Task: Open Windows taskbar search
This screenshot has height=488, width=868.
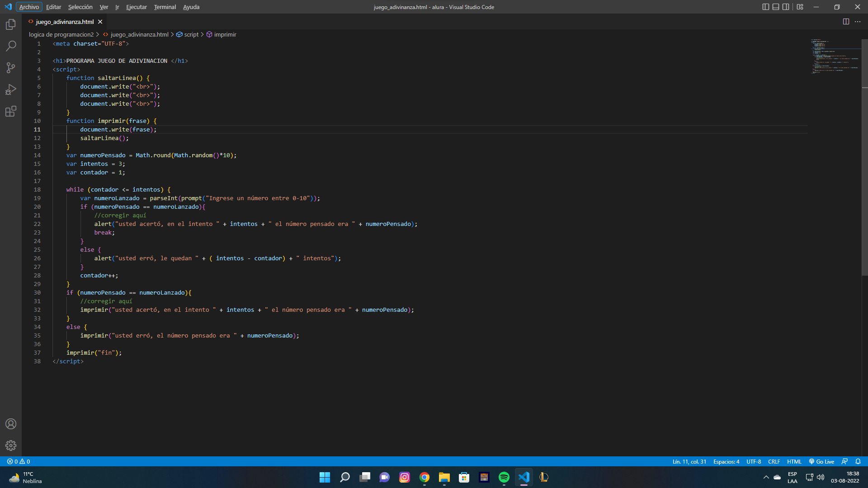Action: 345,477
